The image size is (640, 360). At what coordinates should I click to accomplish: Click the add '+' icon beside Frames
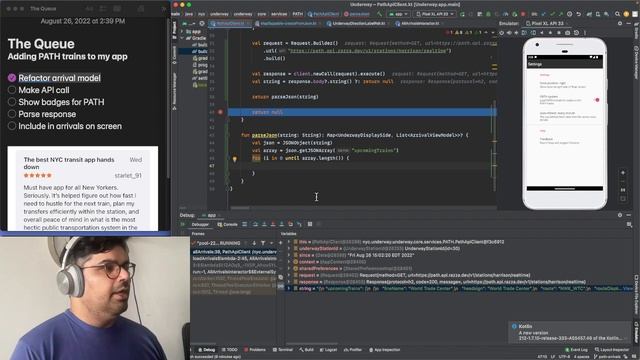coord(280,243)
